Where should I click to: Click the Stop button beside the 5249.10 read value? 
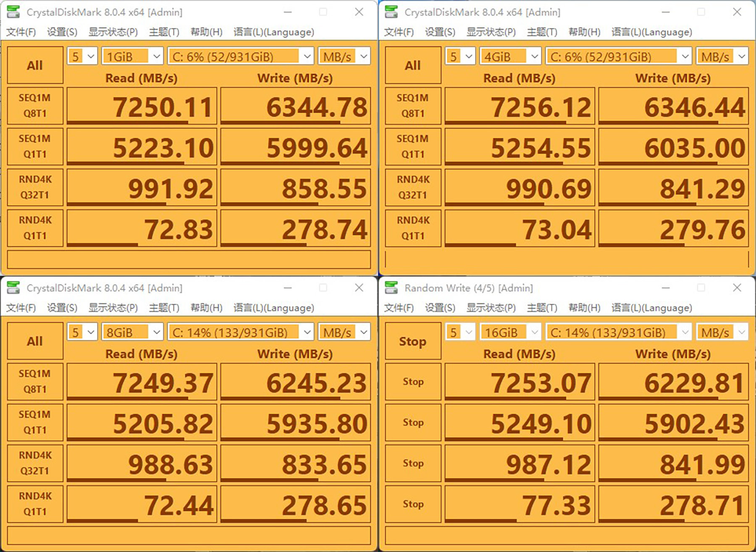[x=413, y=422]
